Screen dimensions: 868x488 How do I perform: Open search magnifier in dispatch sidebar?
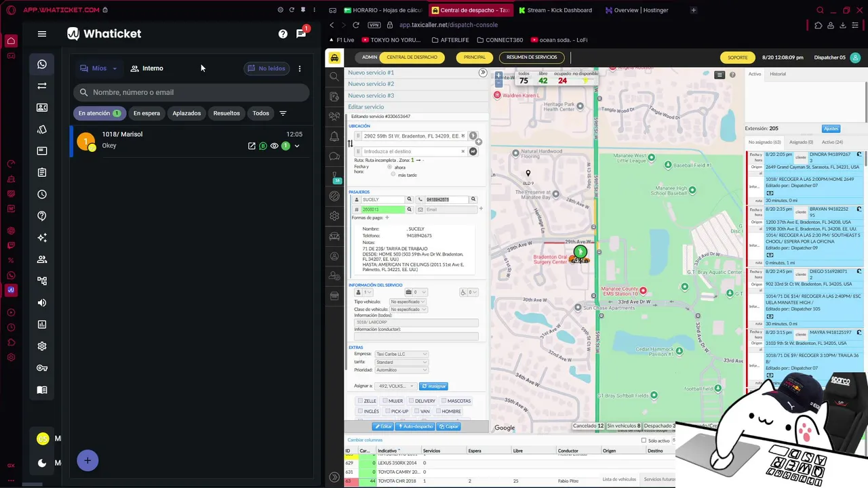[x=334, y=77]
